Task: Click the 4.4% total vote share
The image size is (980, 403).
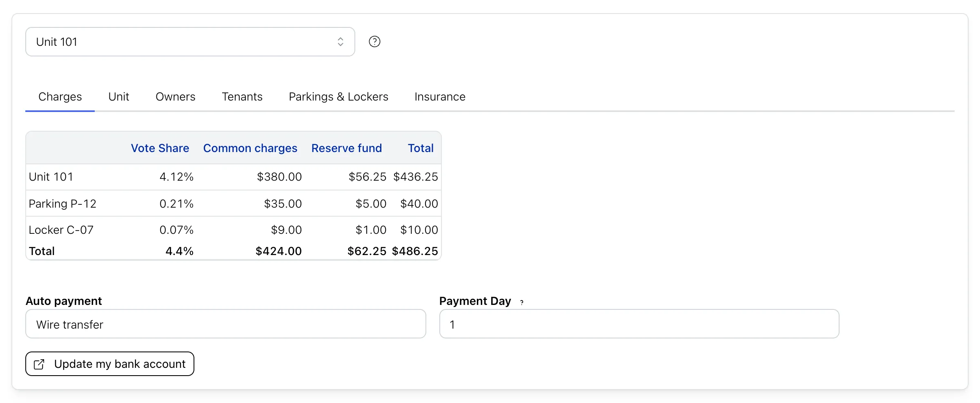Action: pyautogui.click(x=179, y=251)
